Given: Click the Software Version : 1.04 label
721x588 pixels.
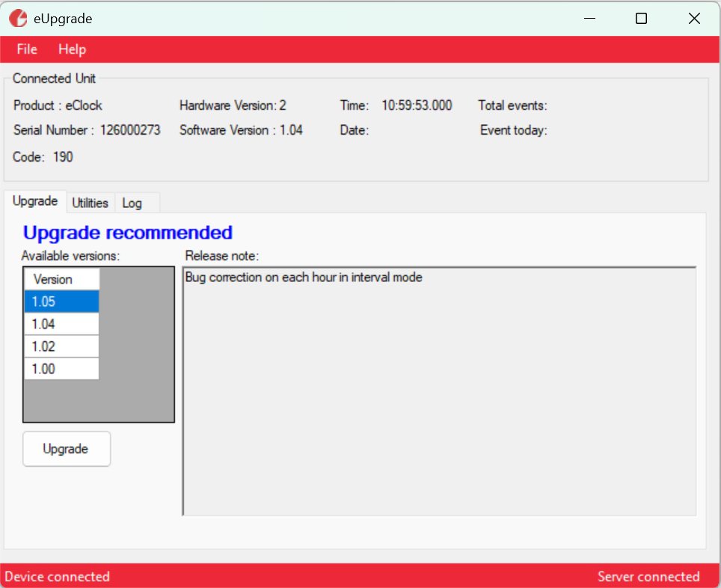Looking at the screenshot, I should point(241,130).
